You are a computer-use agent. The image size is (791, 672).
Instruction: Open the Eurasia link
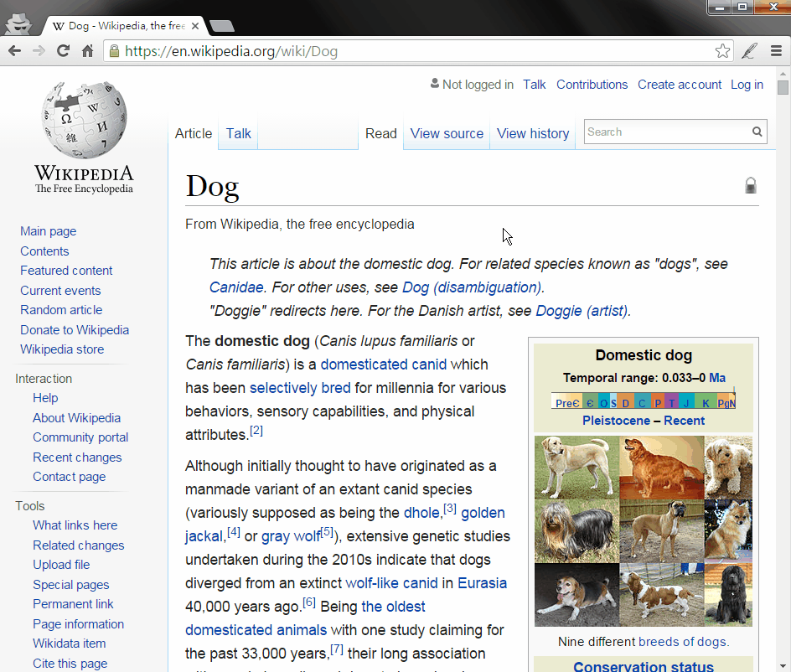coord(482,582)
